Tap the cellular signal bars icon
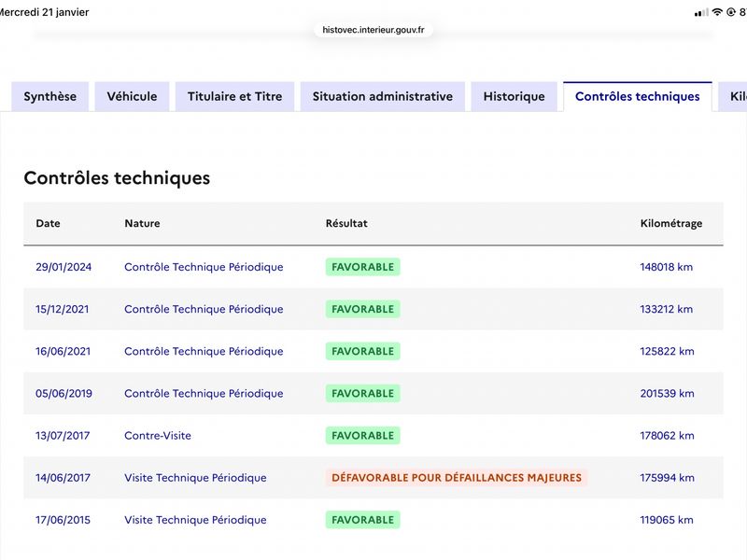Image resolution: width=747 pixels, height=560 pixels. point(701,12)
